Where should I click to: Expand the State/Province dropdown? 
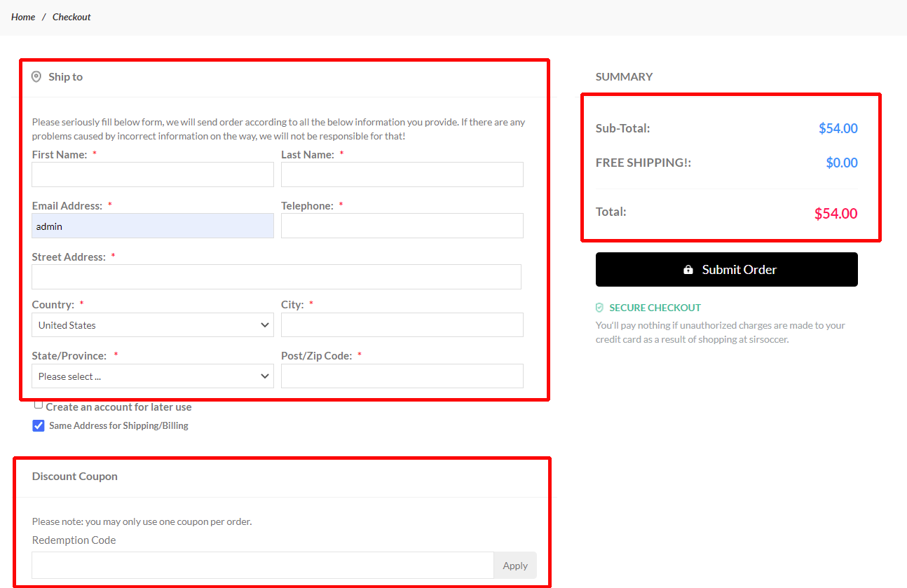(x=153, y=376)
